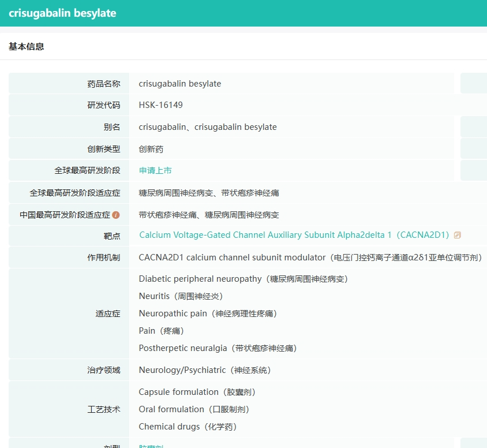This screenshot has width=487, height=448.
Task: Click the Postherpetic neuralgia indication entry
Action: [x=218, y=348]
